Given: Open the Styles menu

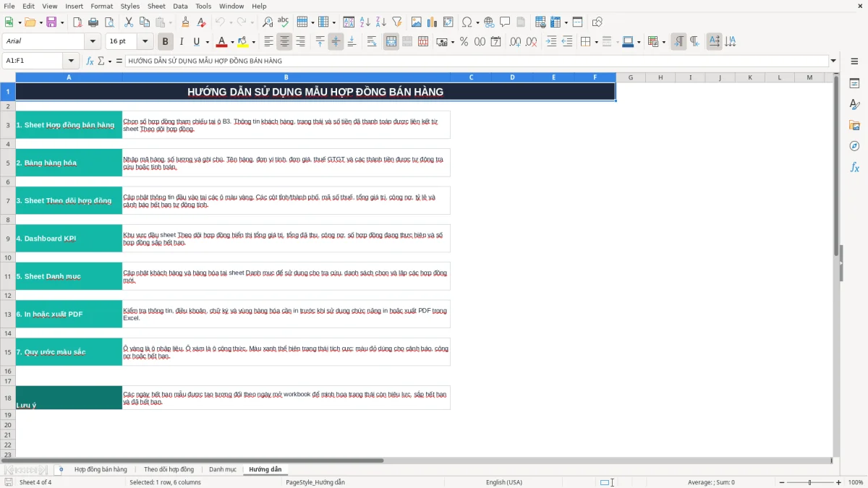Looking at the screenshot, I should point(130,6).
